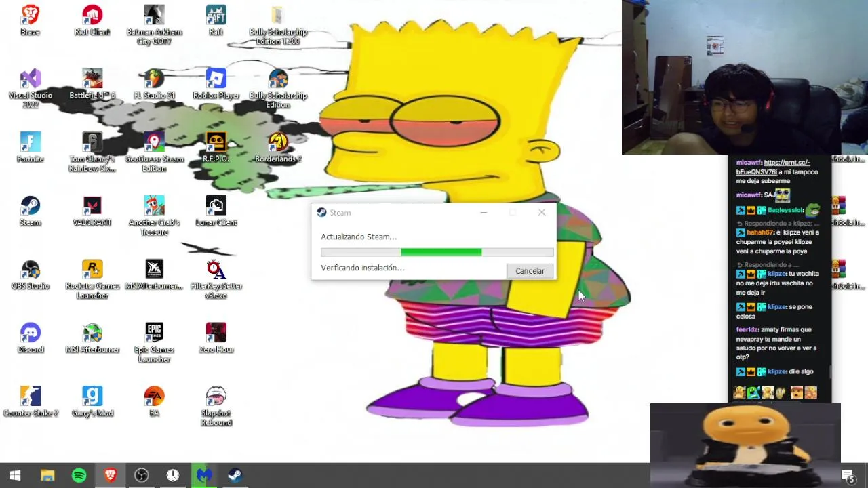Launch the Lunar Client desktop icon
The height and width of the screenshot is (488, 868).
coord(216,211)
